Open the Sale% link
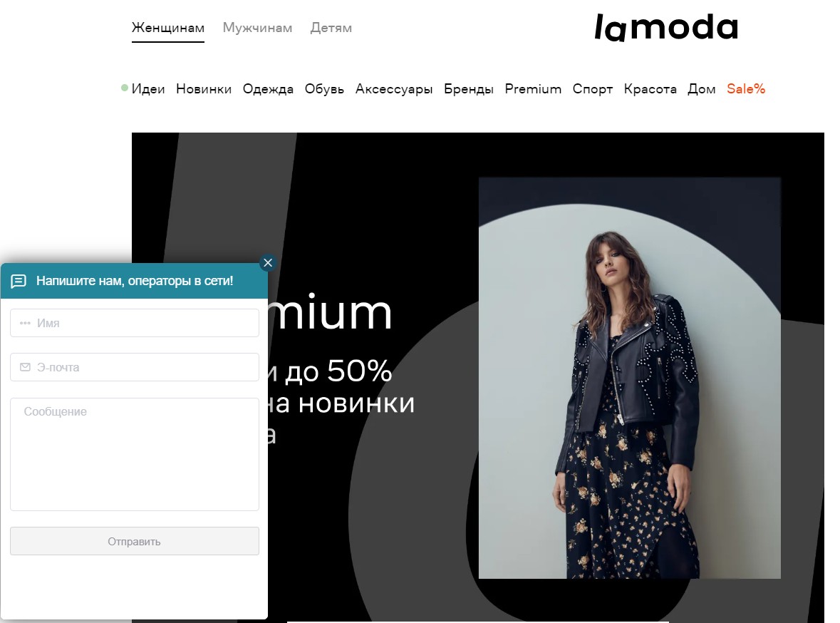 (x=746, y=89)
